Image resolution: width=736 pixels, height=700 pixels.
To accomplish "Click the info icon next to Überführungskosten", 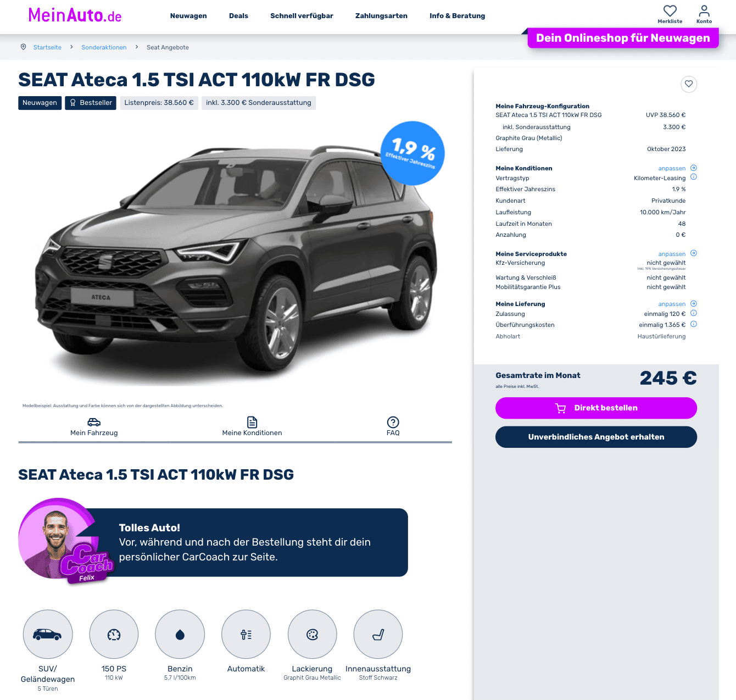I will [x=694, y=324].
